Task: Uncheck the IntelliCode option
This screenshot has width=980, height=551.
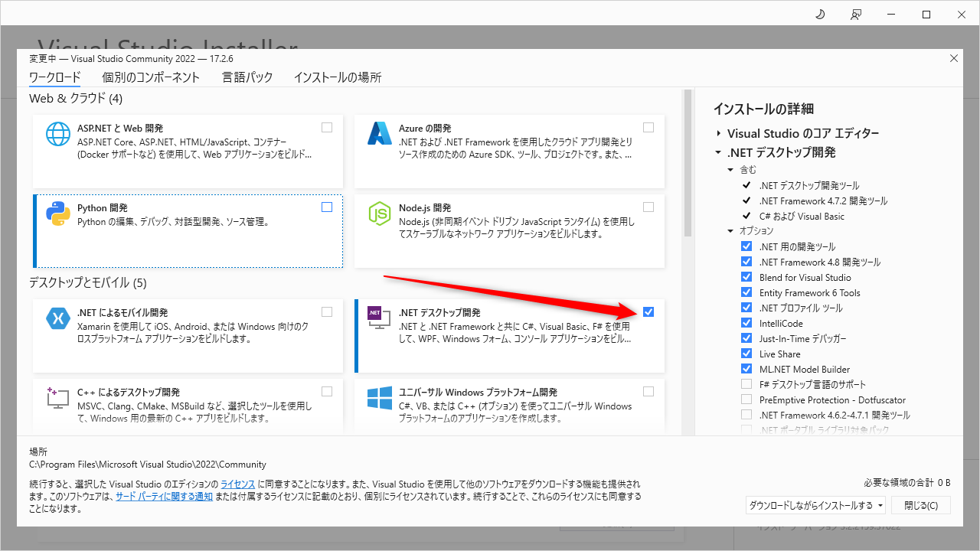Action: 746,323
